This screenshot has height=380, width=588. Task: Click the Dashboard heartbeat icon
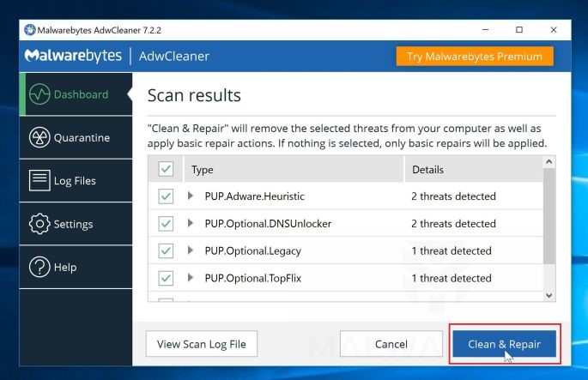39,94
